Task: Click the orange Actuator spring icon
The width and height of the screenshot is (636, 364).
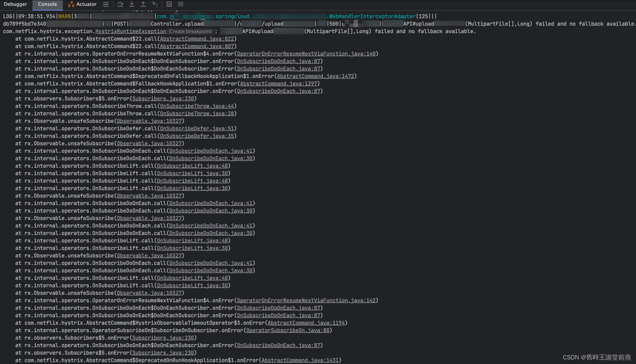Action: pyautogui.click(x=70, y=4)
